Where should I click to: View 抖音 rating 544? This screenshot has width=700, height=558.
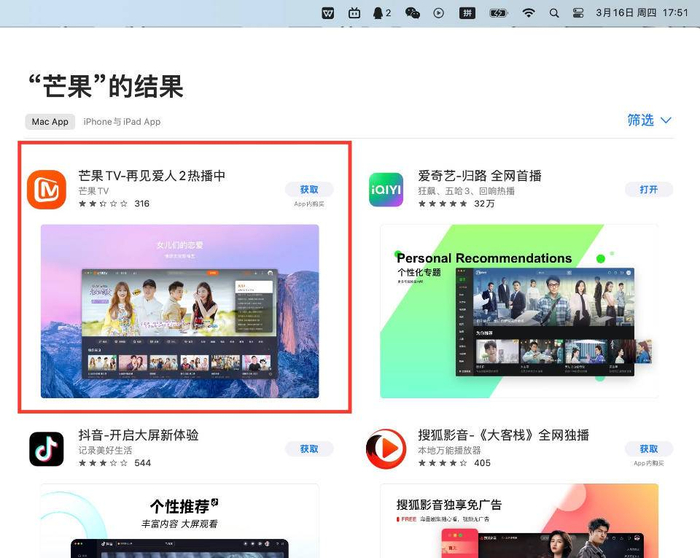tap(115, 463)
